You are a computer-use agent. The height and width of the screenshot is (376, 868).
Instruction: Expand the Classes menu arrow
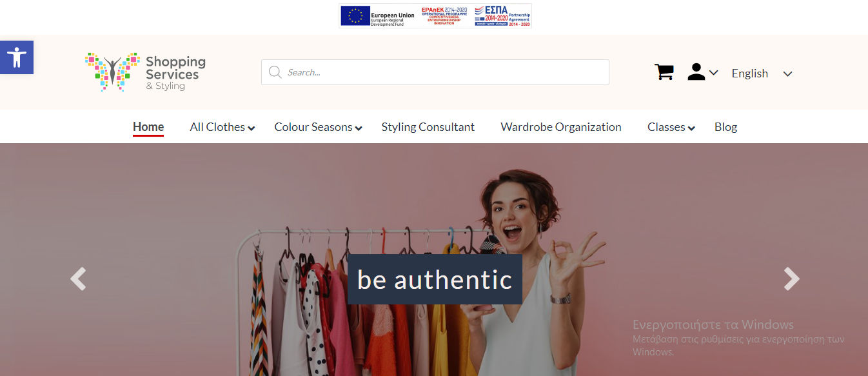[x=691, y=128]
